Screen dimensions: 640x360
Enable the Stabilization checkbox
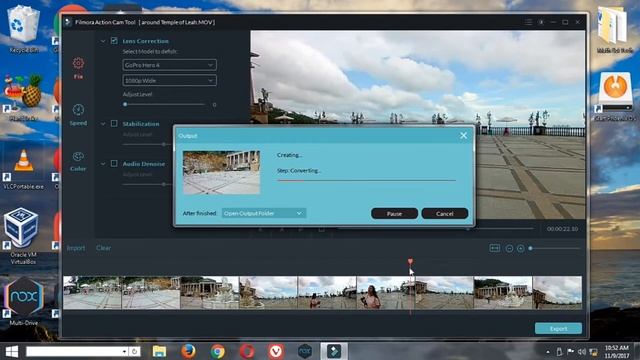[x=114, y=123]
